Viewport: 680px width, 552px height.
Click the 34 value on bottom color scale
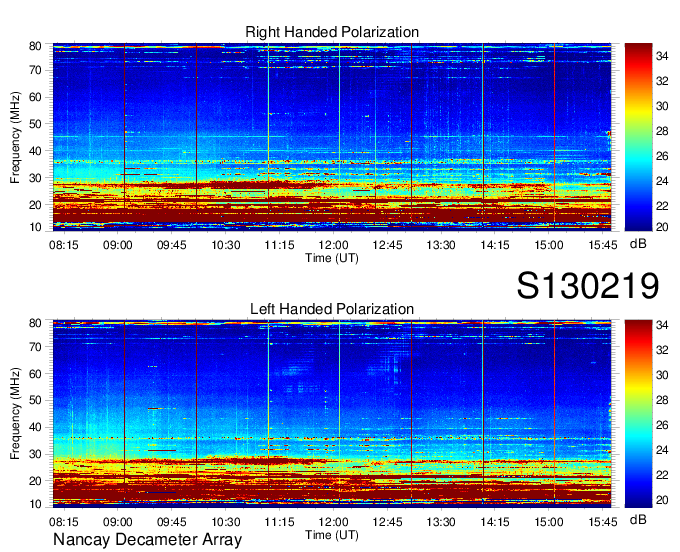point(662,324)
